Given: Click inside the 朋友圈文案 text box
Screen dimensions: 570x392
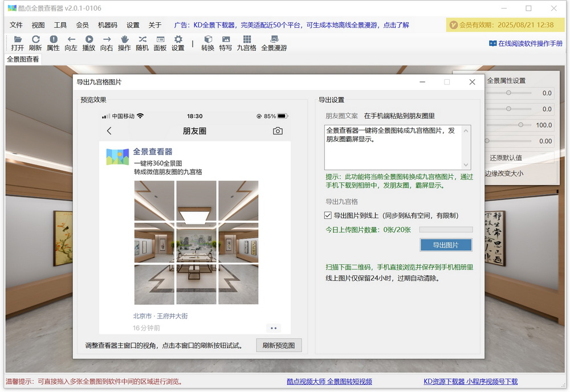Looking at the screenshot, I should (x=394, y=148).
